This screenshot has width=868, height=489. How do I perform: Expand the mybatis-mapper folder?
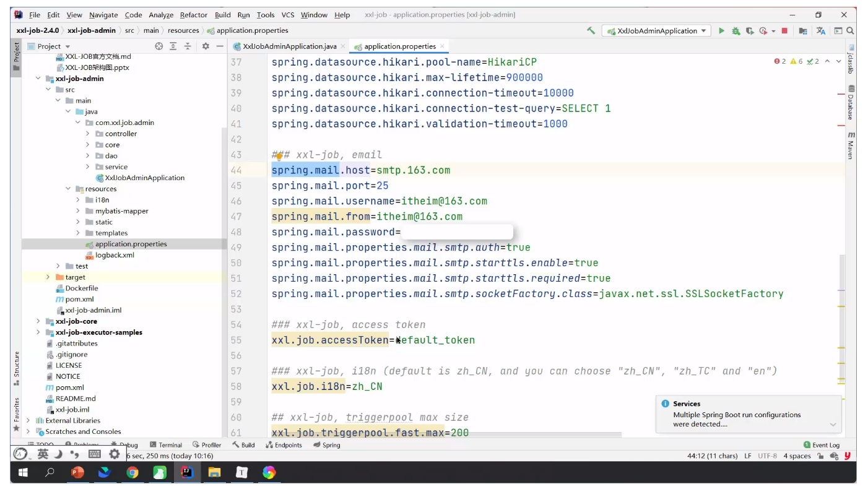[x=78, y=211]
